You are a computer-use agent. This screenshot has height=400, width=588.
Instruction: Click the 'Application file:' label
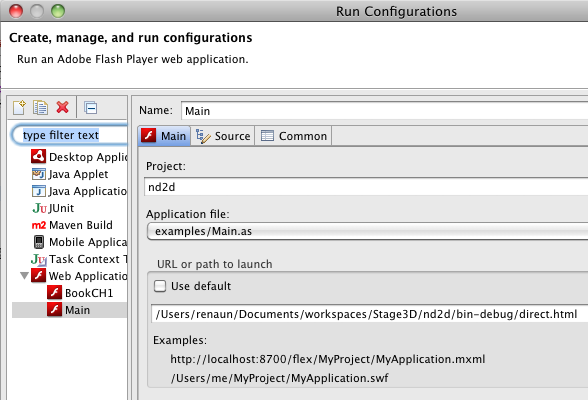pos(188,214)
